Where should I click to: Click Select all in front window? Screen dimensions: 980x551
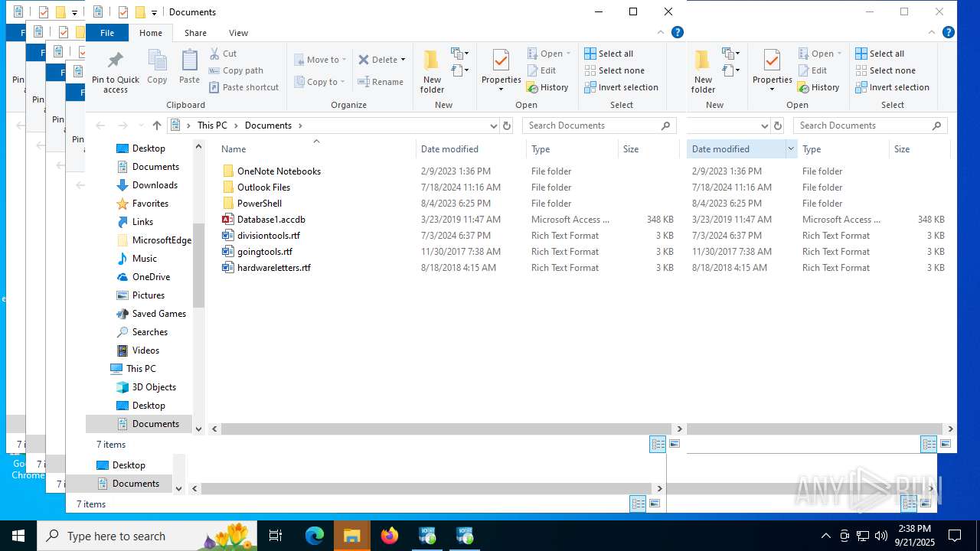pyautogui.click(x=609, y=54)
